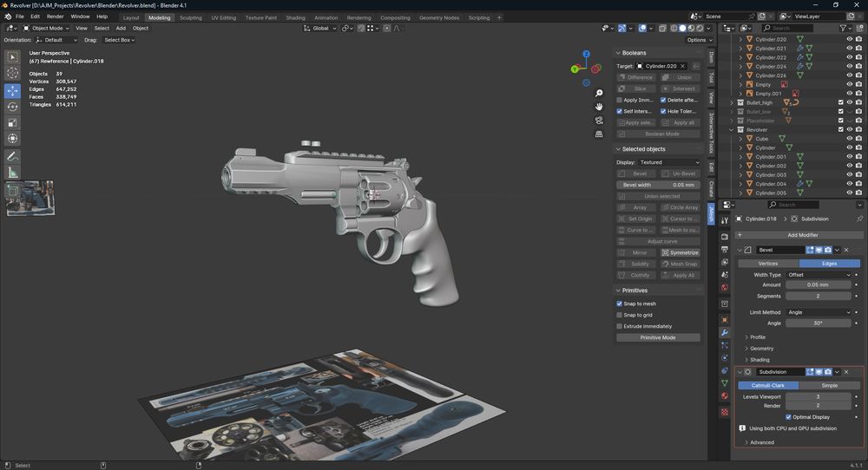Collapse the Revolver collection in outliner
Image resolution: width=868 pixels, height=470 pixels.
tap(732, 129)
